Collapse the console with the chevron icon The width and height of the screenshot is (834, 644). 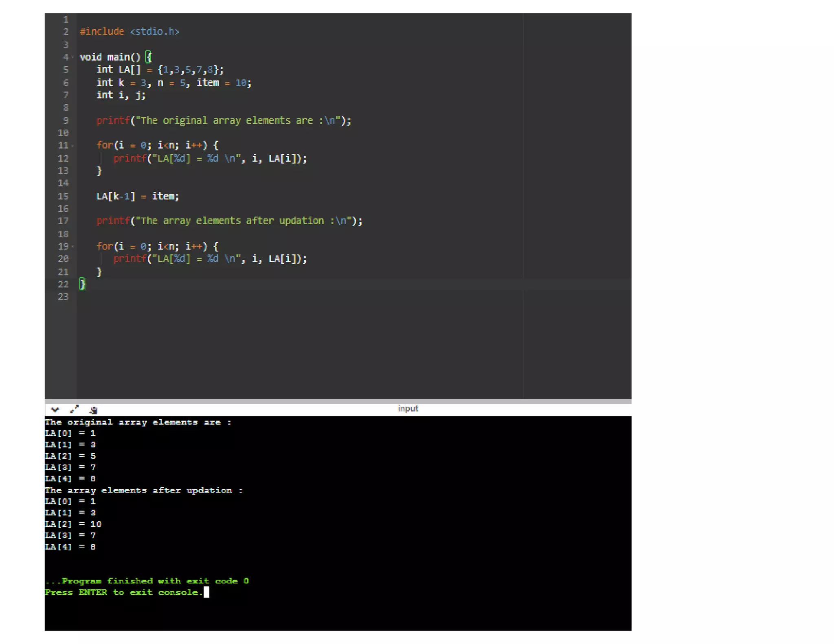pyautogui.click(x=55, y=410)
